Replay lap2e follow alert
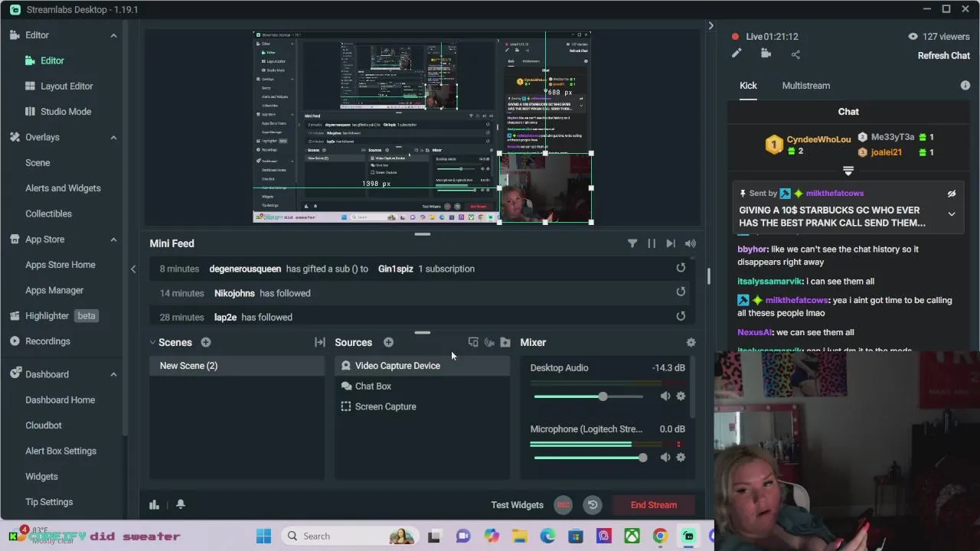980x551 pixels. (x=681, y=315)
